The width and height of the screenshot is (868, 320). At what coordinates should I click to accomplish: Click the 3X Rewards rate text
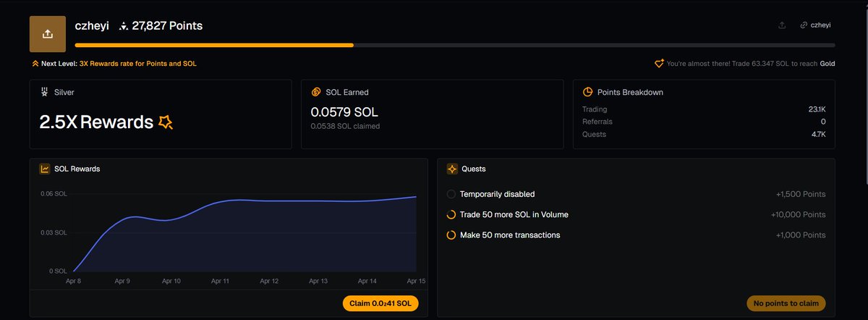(137, 64)
